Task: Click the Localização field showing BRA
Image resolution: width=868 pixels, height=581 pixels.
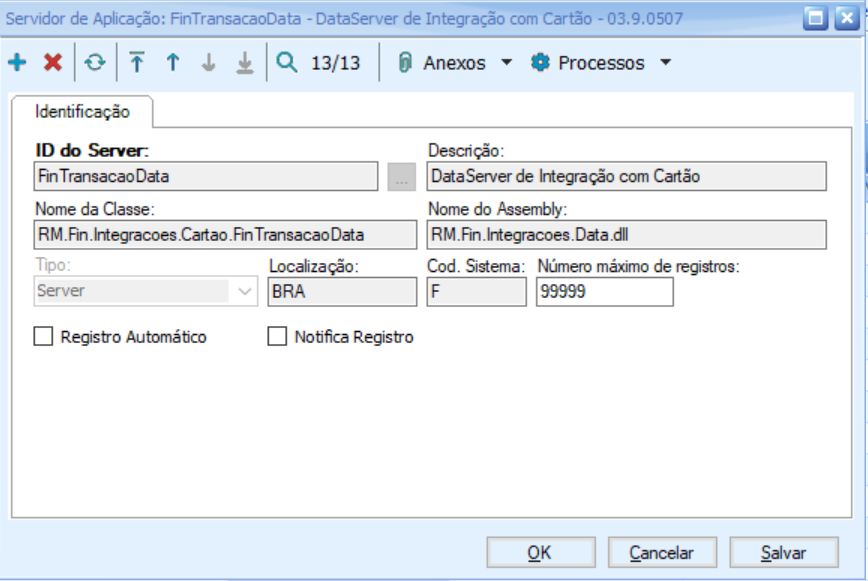Action: point(342,292)
